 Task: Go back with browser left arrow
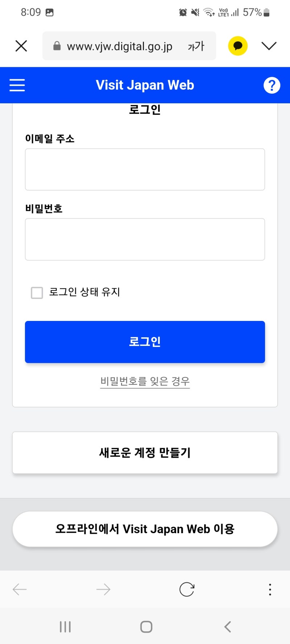[x=20, y=589]
